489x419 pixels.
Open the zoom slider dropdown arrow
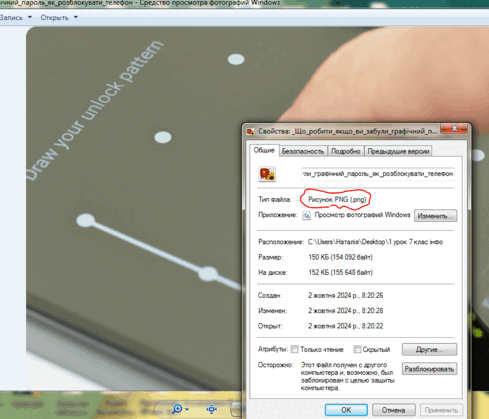point(187,409)
